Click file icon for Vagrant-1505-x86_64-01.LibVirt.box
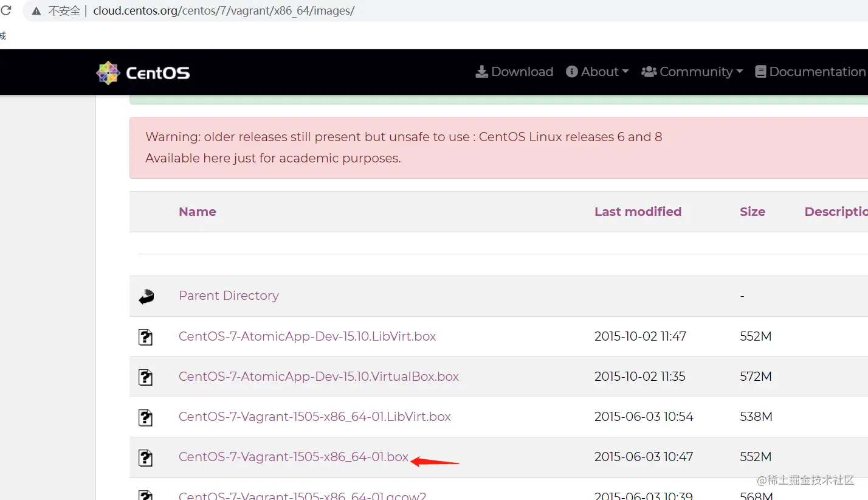The image size is (868, 500). (146, 417)
